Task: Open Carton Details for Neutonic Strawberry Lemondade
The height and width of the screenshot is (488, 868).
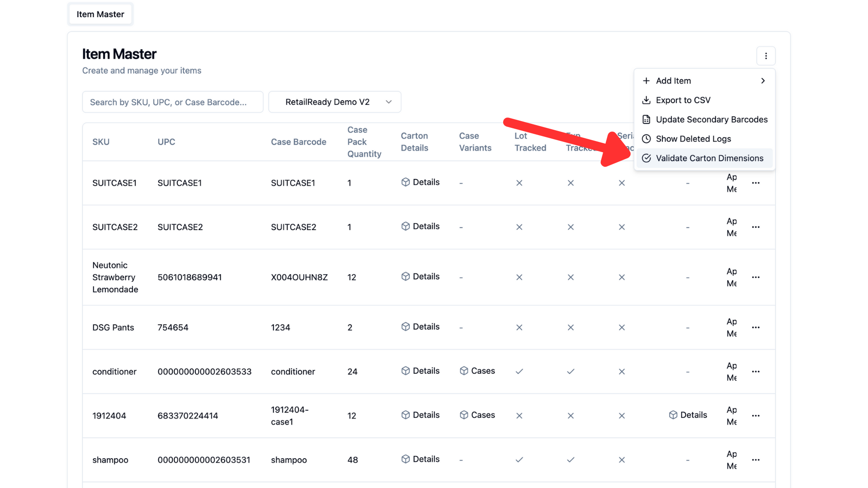Action: coord(420,277)
